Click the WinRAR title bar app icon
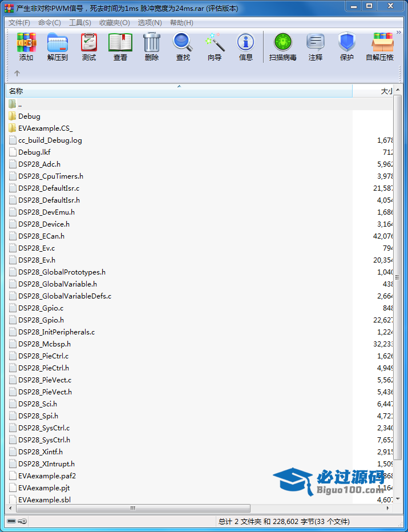 pos(9,8)
